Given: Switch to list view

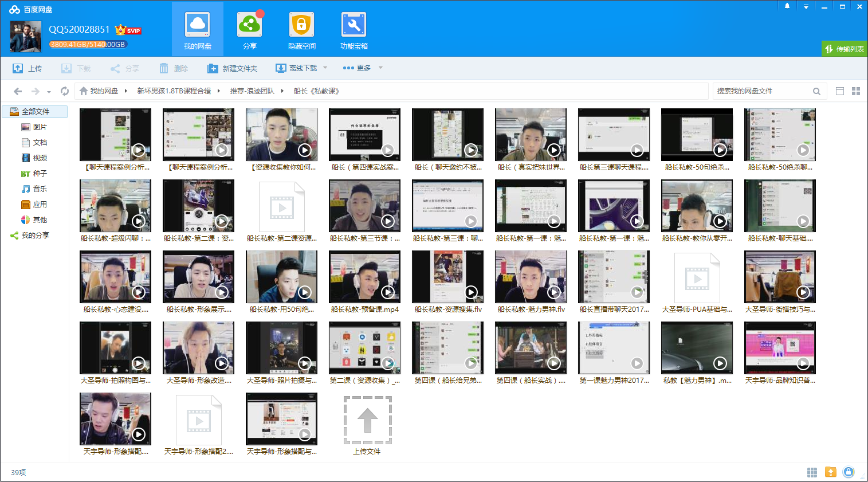Looking at the screenshot, I should pos(840,91).
